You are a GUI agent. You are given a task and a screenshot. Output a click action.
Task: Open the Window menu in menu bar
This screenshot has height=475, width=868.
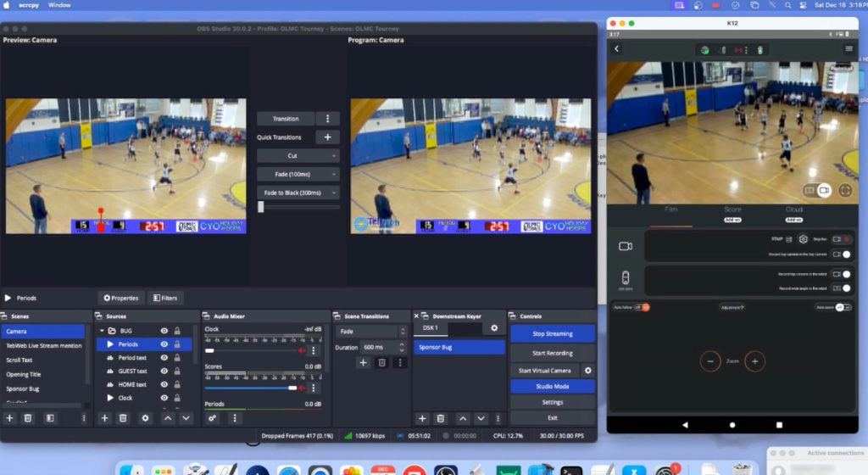pos(59,5)
